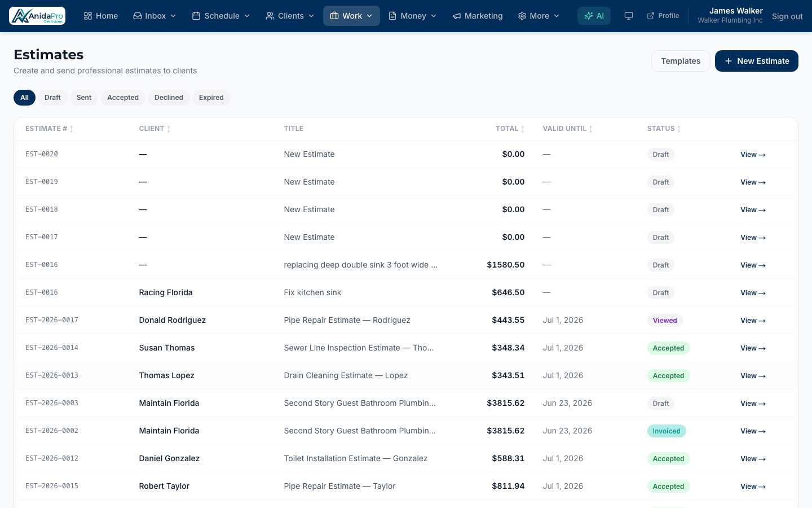Click the Title column header
Image resolution: width=812 pixels, height=508 pixels.
coord(294,129)
